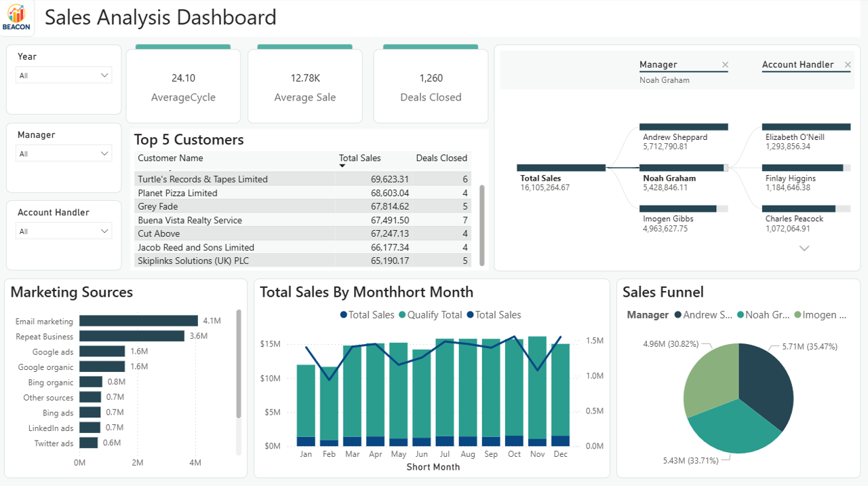Remove the Account Handler level with its X
868x486 pixels.
point(848,65)
